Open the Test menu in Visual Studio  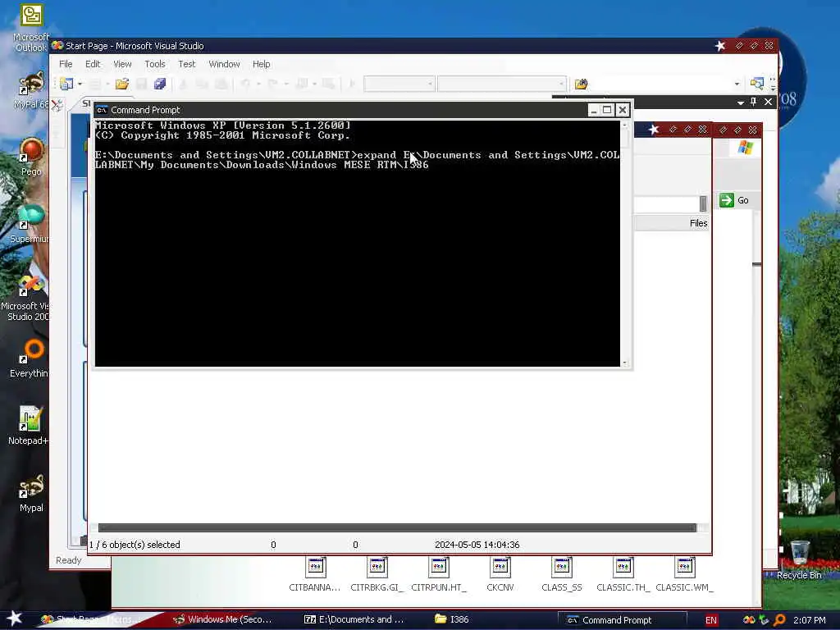[x=186, y=64]
